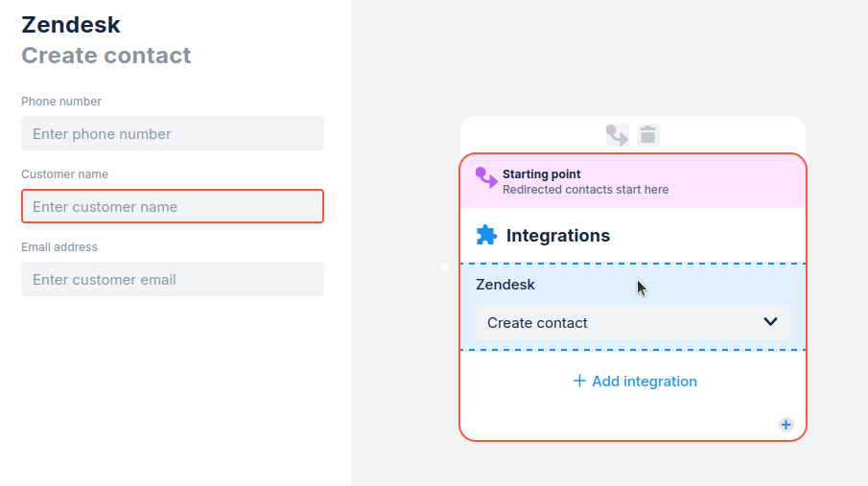The width and height of the screenshot is (868, 486).
Task: Click the Customer name field label
Action: (64, 174)
